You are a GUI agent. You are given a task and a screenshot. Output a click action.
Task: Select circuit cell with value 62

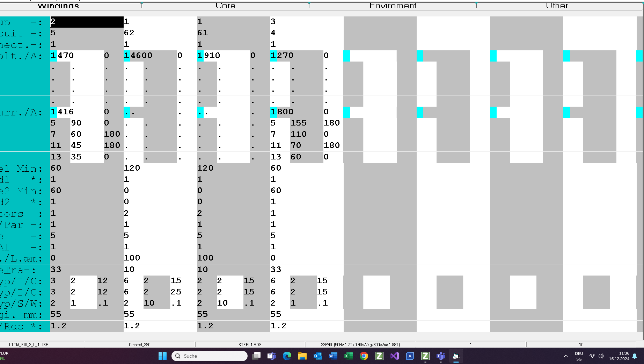pyautogui.click(x=160, y=33)
